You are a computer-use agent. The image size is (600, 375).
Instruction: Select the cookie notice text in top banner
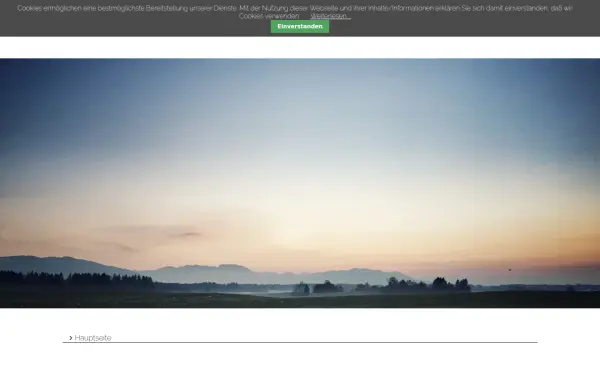295,12
